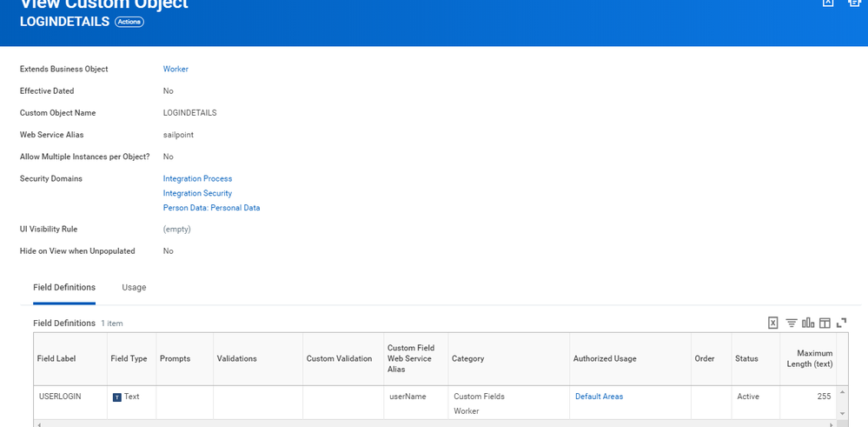868x427 pixels.
Task: Select the Field Definitions tab
Action: pos(64,288)
